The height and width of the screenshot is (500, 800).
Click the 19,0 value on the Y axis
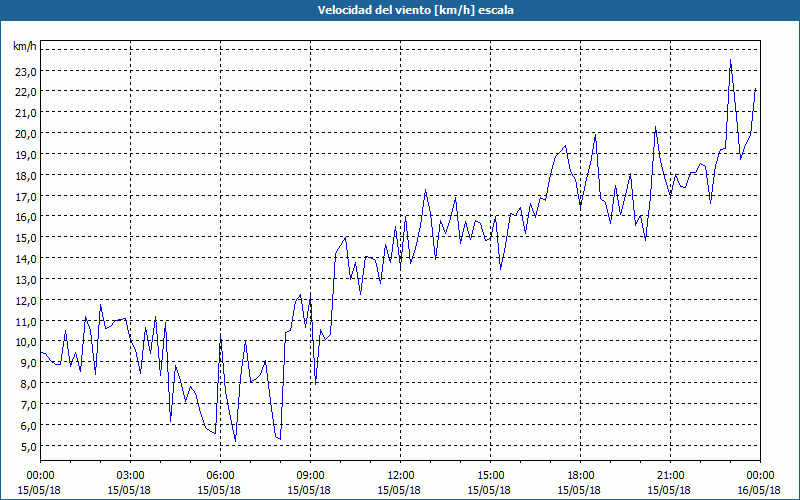(x=26, y=155)
